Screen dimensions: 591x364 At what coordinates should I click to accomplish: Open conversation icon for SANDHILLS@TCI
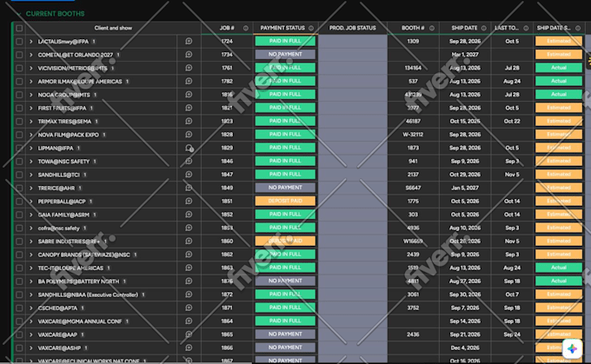(x=189, y=175)
